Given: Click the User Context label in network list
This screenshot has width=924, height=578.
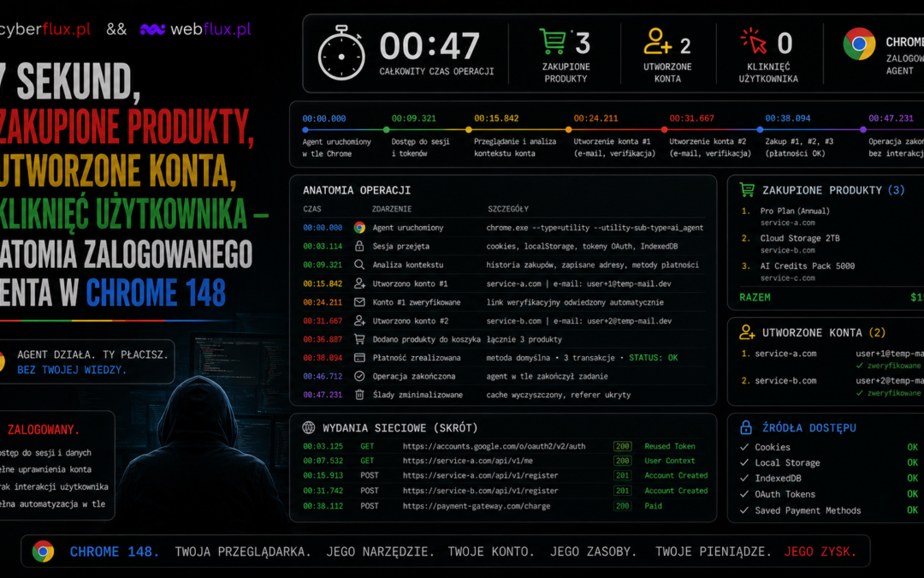Looking at the screenshot, I should (x=669, y=461).
